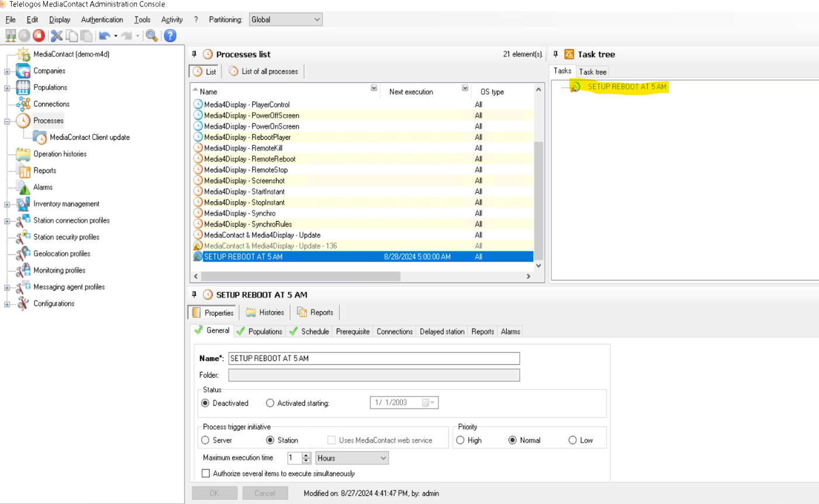Screen dimensions: 819x504
Task: Click the Cancel button
Action: coord(265,493)
